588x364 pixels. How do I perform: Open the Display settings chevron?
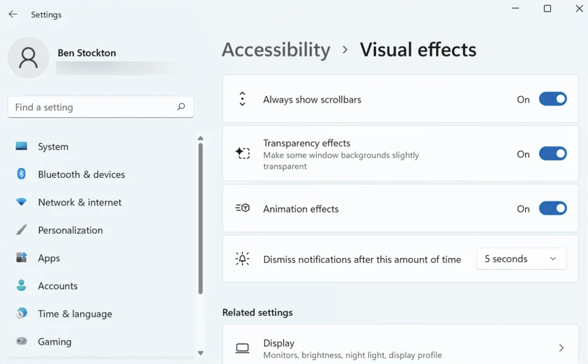(x=561, y=348)
